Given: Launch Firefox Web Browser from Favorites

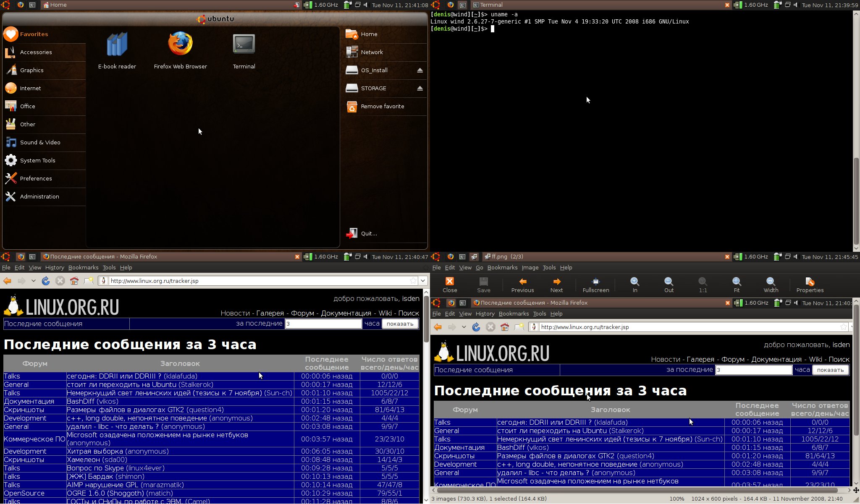Looking at the screenshot, I should 181,50.
